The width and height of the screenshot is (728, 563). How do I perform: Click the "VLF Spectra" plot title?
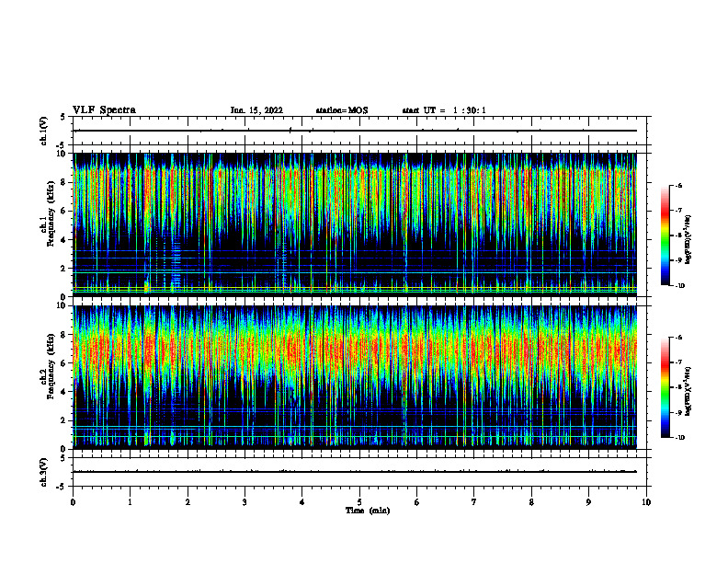point(104,110)
